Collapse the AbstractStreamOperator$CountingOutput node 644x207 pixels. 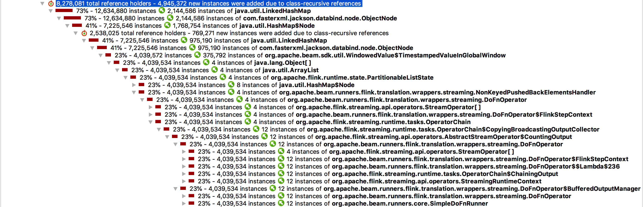(167, 137)
